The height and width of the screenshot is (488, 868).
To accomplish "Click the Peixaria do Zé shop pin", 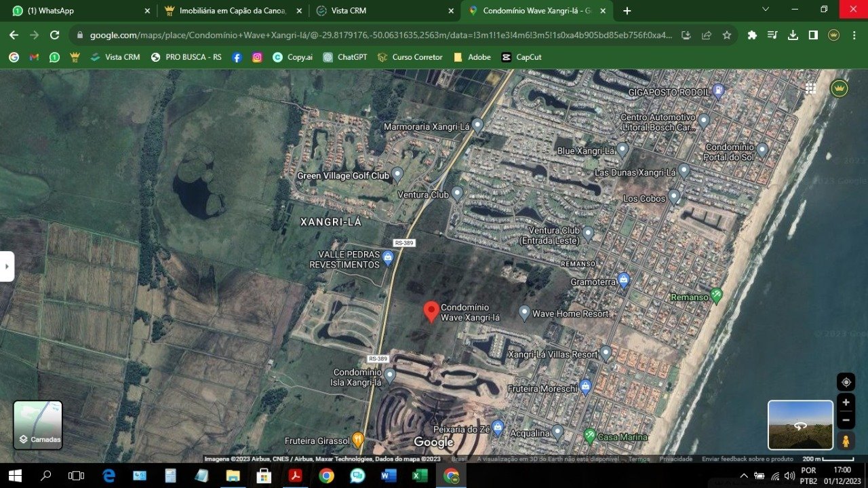I will coord(498,428).
